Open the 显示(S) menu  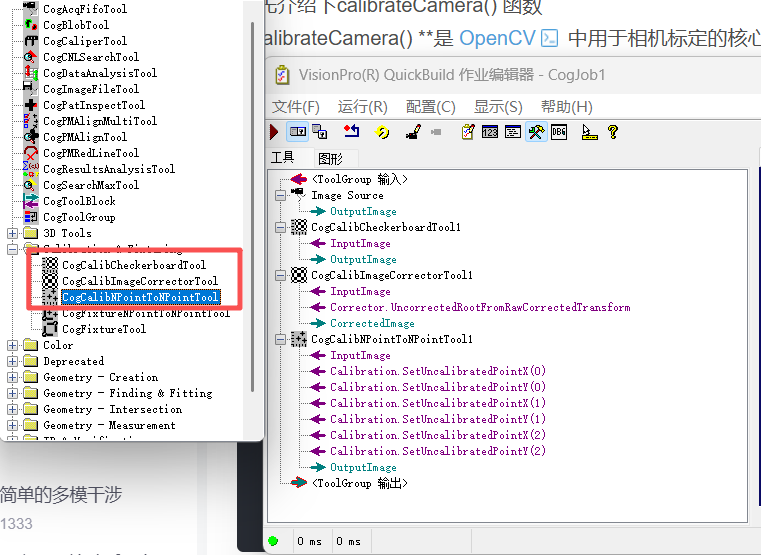pos(498,107)
